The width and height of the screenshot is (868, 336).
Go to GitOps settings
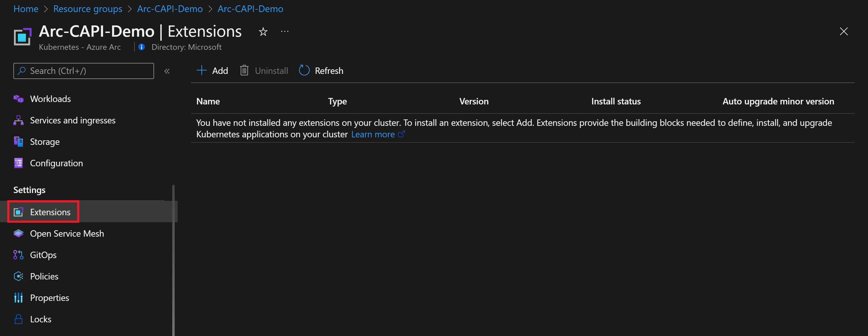pos(43,255)
